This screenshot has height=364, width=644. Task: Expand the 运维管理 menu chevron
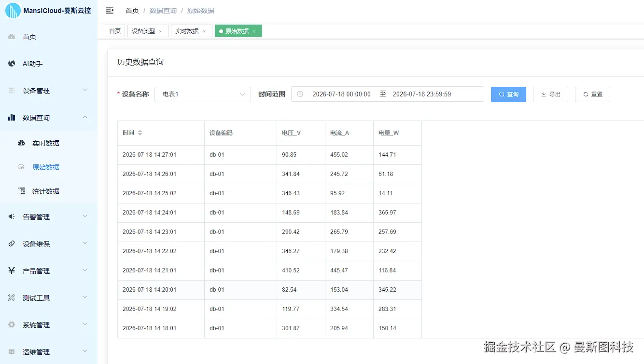point(85,351)
